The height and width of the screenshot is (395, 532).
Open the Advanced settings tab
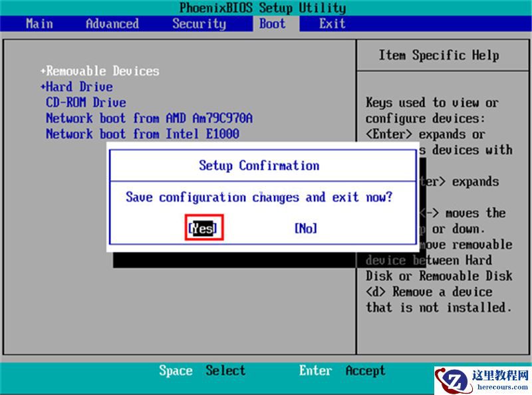pos(111,23)
